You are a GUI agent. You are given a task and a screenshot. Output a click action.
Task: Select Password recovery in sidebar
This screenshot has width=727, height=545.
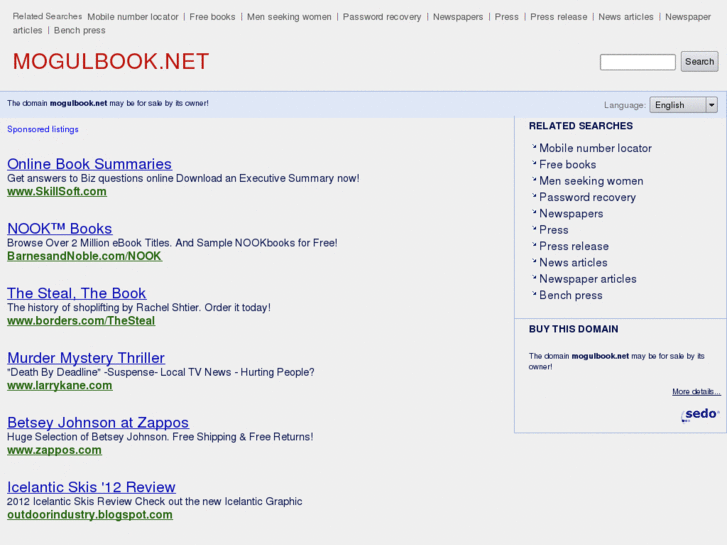(x=587, y=197)
